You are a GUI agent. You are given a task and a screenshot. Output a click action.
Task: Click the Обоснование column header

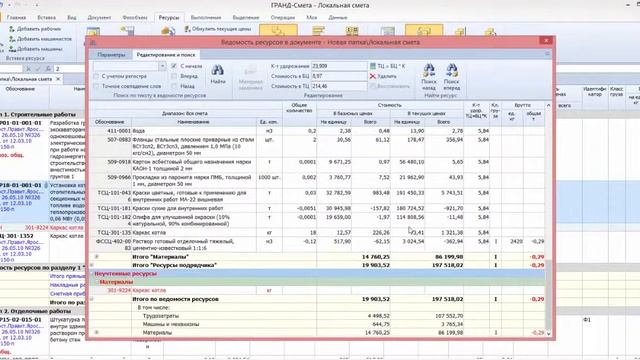click(x=109, y=122)
